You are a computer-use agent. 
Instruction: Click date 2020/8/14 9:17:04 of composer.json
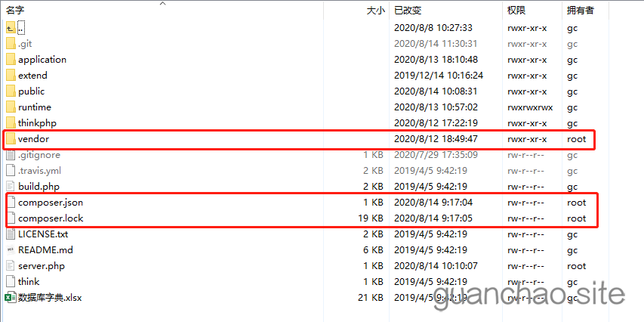(433, 203)
